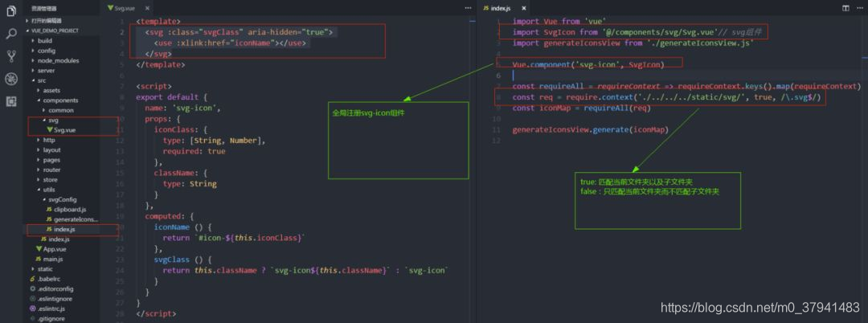Collapse the VUE_DEMO_PROJECT root folder
This screenshot has height=323, width=868.
27,31
